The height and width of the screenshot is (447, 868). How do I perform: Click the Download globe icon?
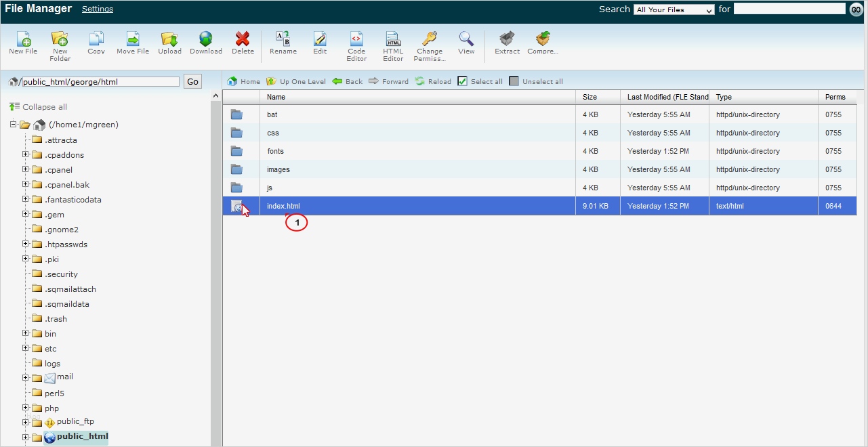(x=206, y=39)
